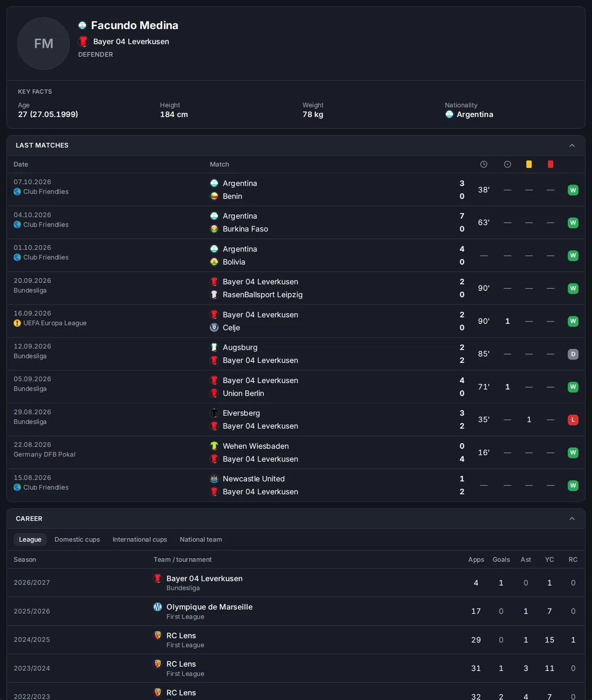Click the W result badge for Argentina vs Benin

coord(573,190)
